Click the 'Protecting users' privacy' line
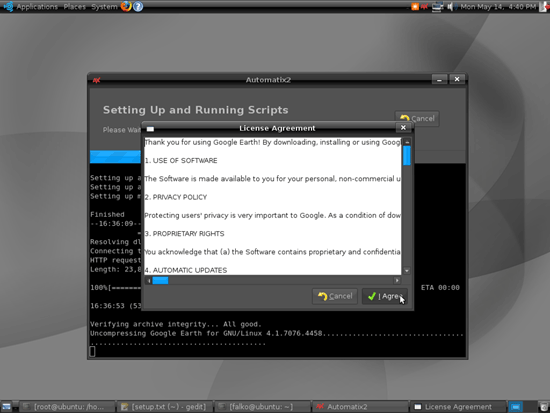550x413 pixels. tap(273, 215)
